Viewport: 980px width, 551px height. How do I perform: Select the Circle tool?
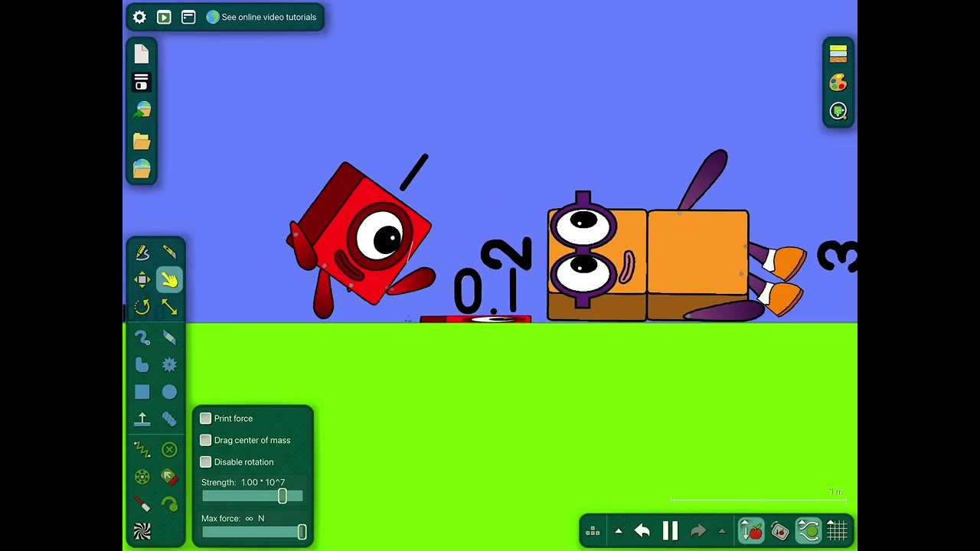pyautogui.click(x=169, y=393)
